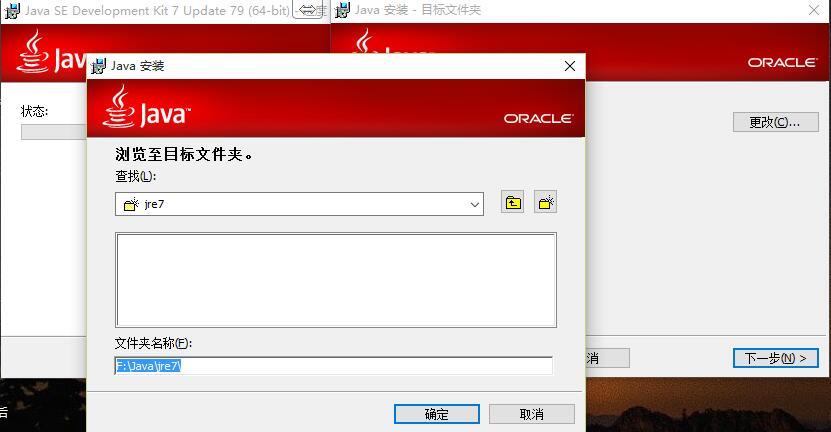Image resolution: width=831 pixels, height=432 pixels.
Task: Open the jre7 look-in dropdown
Action: tap(299, 204)
